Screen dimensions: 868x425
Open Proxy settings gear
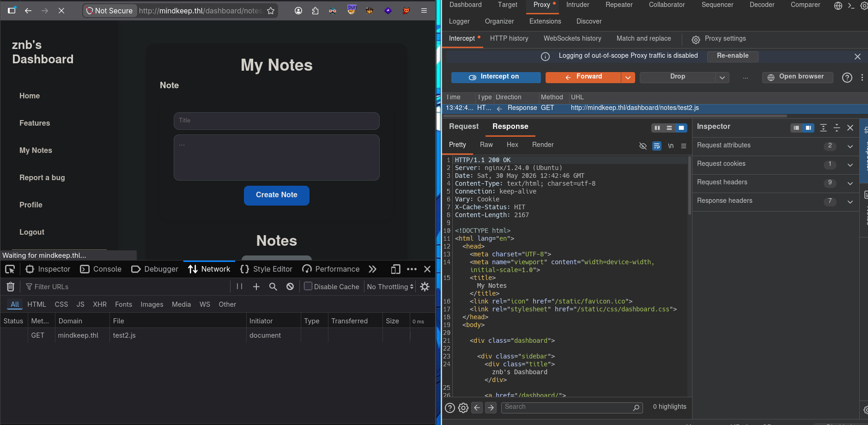(696, 39)
